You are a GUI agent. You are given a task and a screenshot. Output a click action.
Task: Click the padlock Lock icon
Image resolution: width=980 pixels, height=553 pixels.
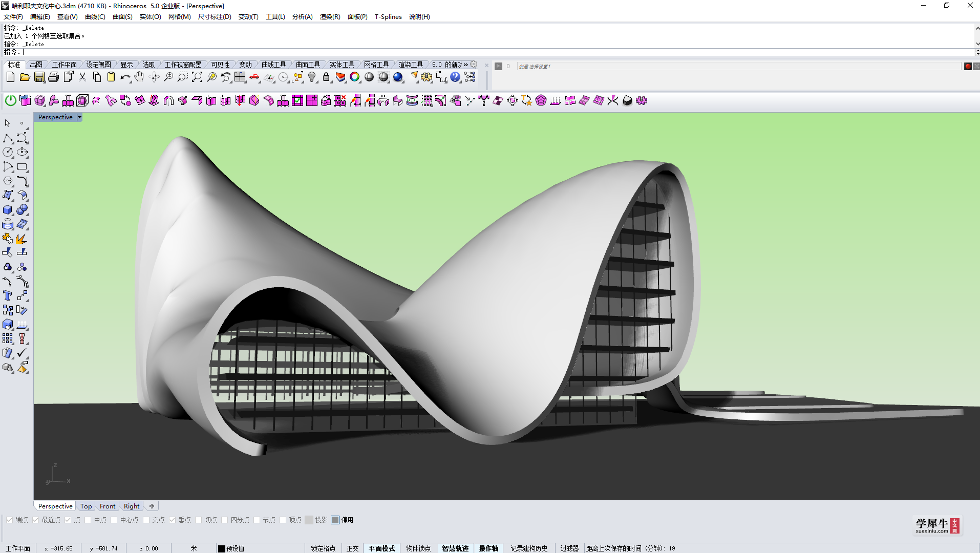pyautogui.click(x=326, y=77)
